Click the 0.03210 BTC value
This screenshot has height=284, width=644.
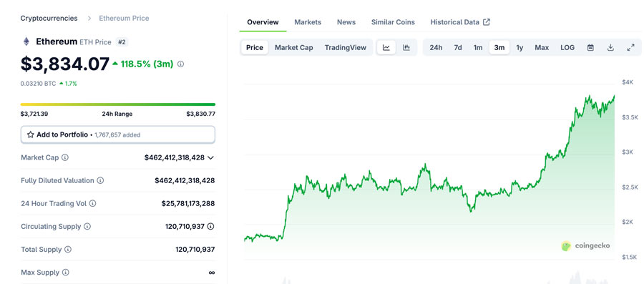[x=38, y=83]
